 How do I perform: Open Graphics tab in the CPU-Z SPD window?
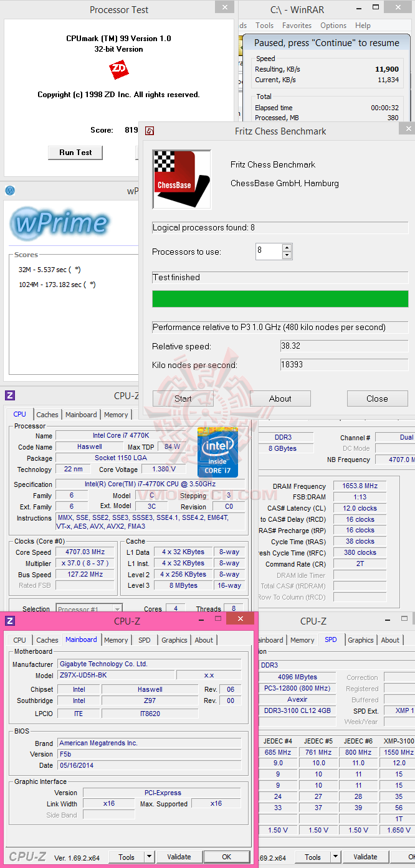click(361, 640)
